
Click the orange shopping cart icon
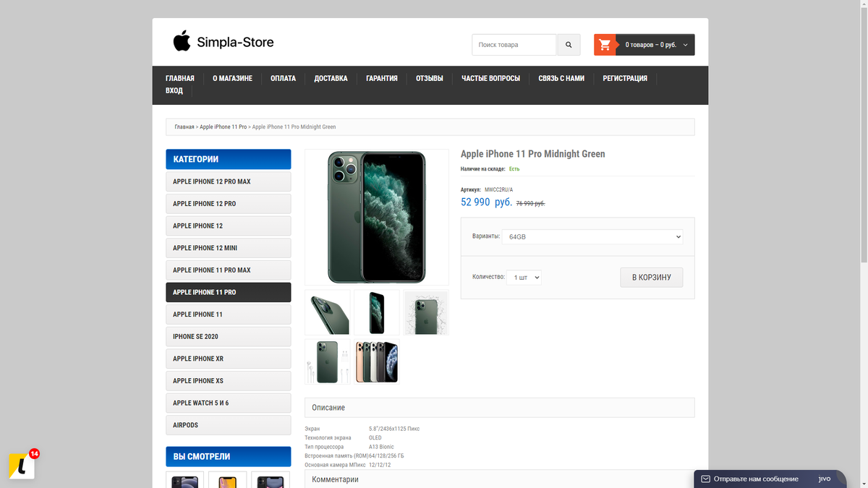click(605, 45)
